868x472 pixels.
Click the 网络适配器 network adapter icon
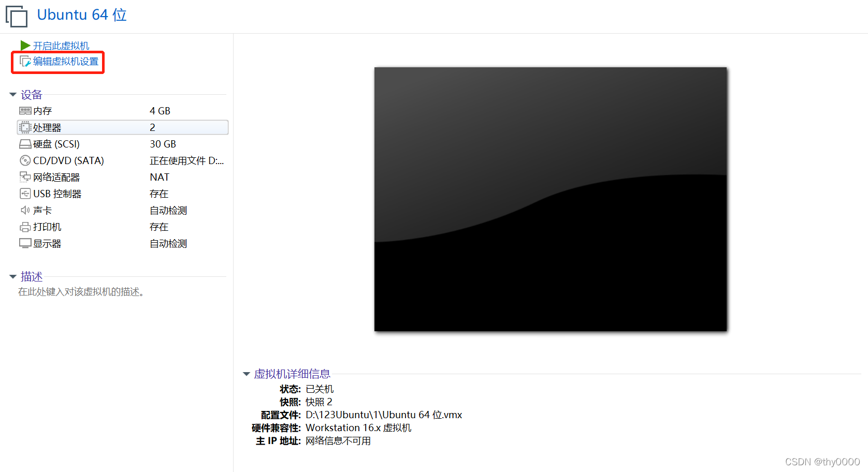tap(25, 176)
